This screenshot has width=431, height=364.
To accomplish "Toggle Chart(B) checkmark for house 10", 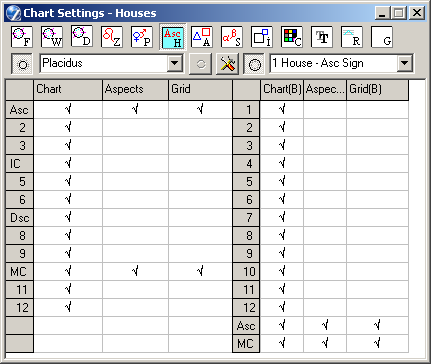I will [282, 271].
